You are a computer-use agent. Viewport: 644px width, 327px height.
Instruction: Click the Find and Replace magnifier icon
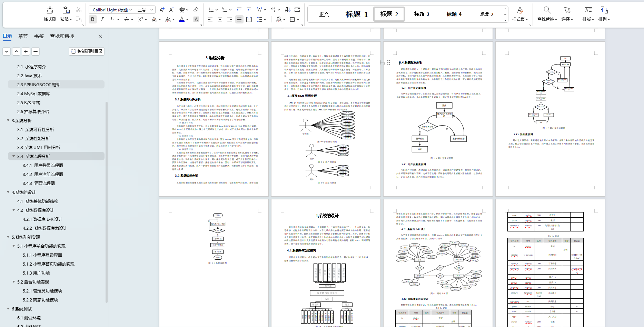point(547,10)
